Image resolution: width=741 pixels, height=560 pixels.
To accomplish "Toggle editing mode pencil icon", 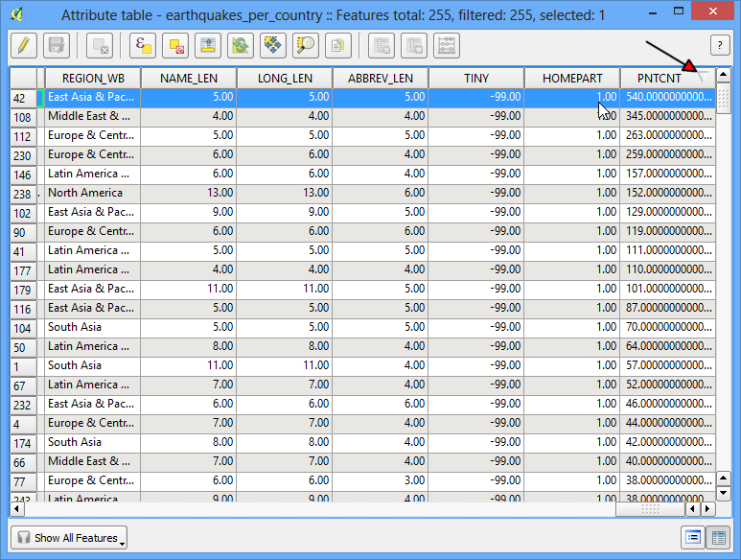I will (24, 46).
